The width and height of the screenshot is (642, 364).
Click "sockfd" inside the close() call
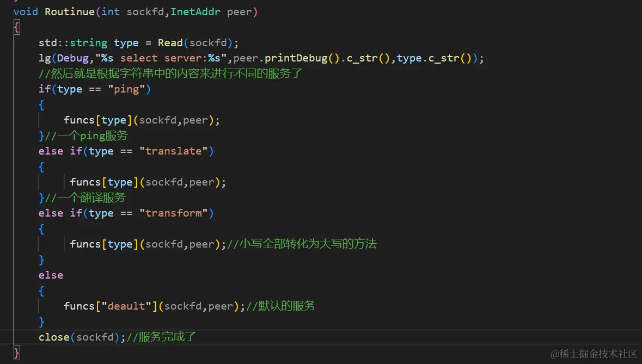coord(95,337)
